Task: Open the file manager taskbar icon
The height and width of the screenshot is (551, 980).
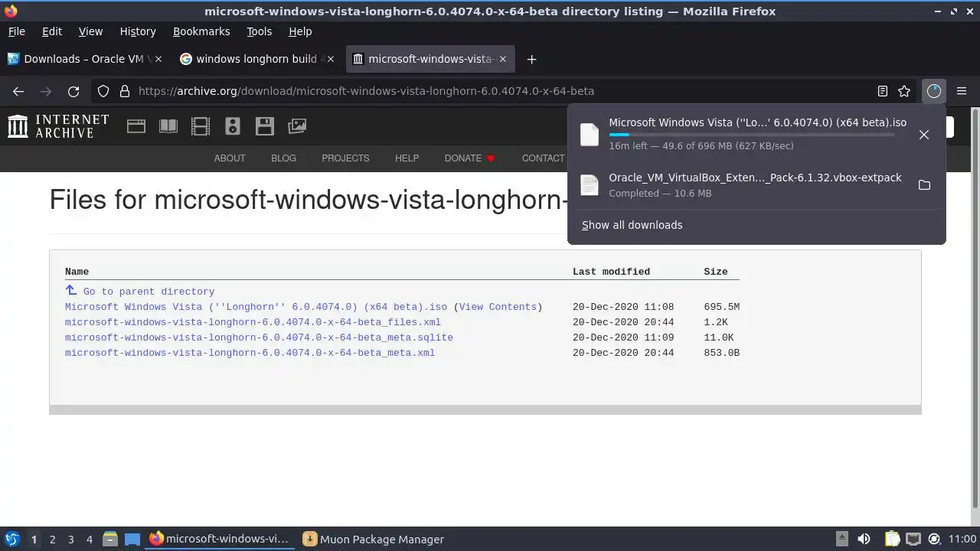Action: [109, 539]
